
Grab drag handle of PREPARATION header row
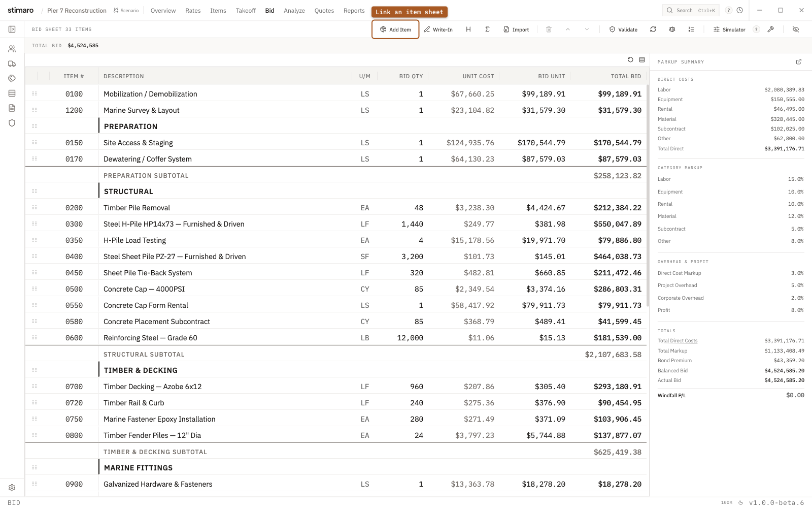click(x=35, y=126)
